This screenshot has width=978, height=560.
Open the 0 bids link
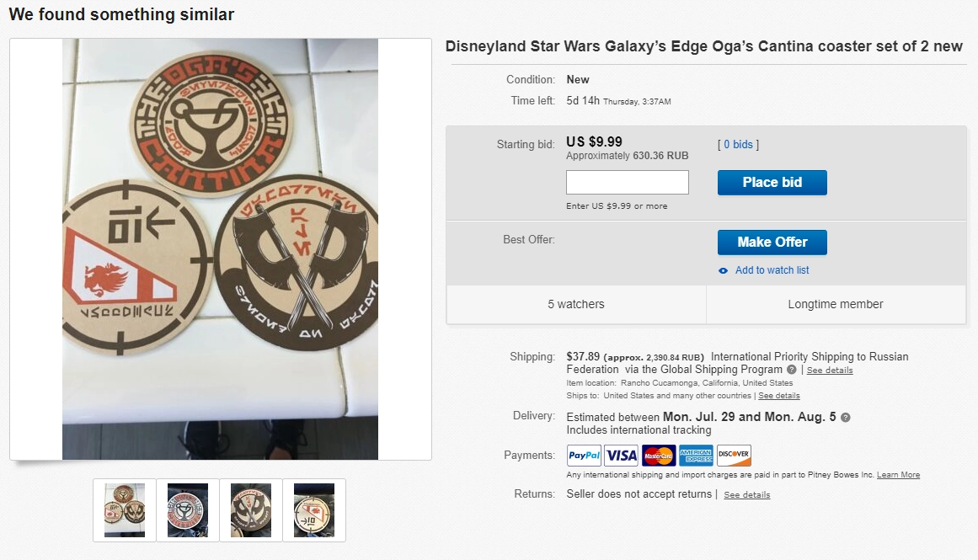738,145
